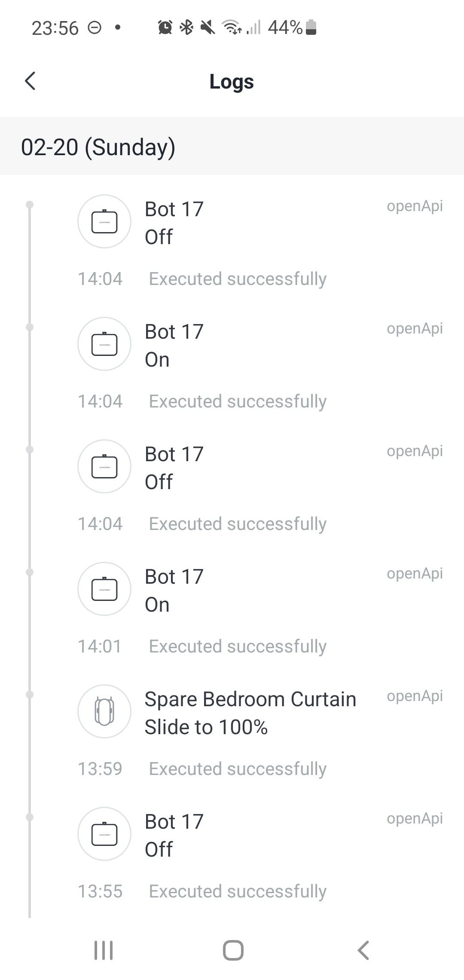Open the Android recent apps button

coord(104,950)
